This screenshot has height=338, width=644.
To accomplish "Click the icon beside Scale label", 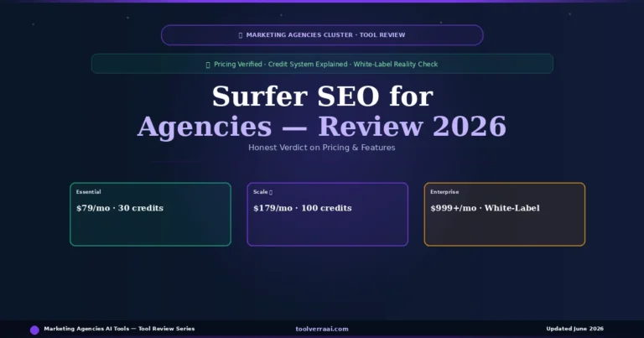I will tap(271, 192).
